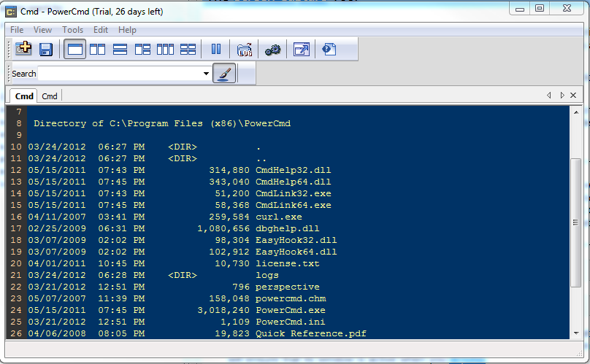Click the vertical scrollbar thumb
This screenshot has width=590, height=364.
click(575, 222)
